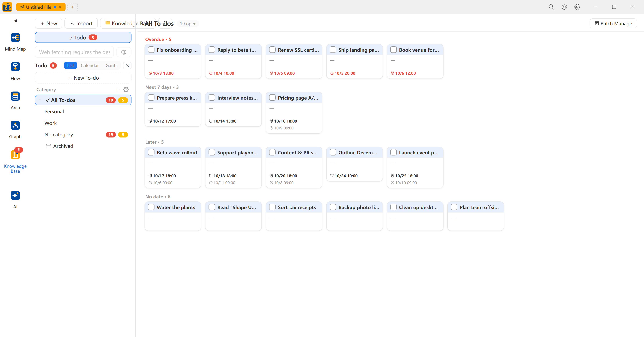Click the Knowledge Base folder button
Image resolution: width=644 pixels, height=337 pixels.
click(x=128, y=23)
